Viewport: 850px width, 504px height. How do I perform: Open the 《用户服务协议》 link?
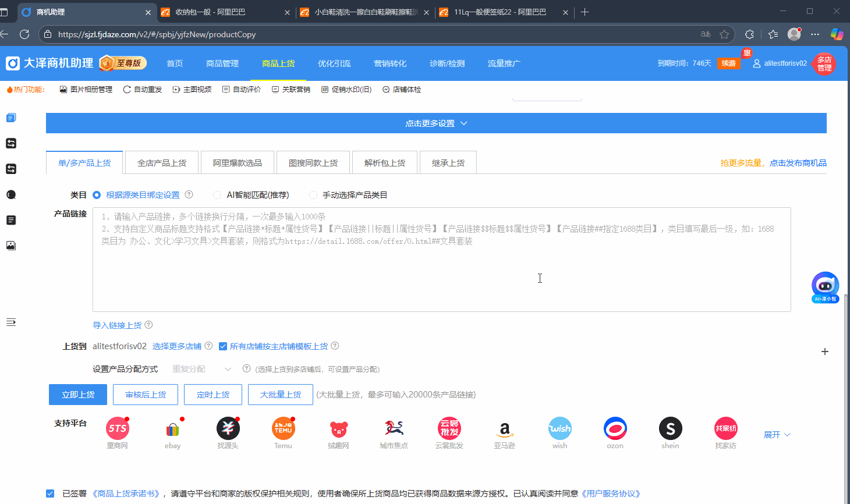pos(611,494)
